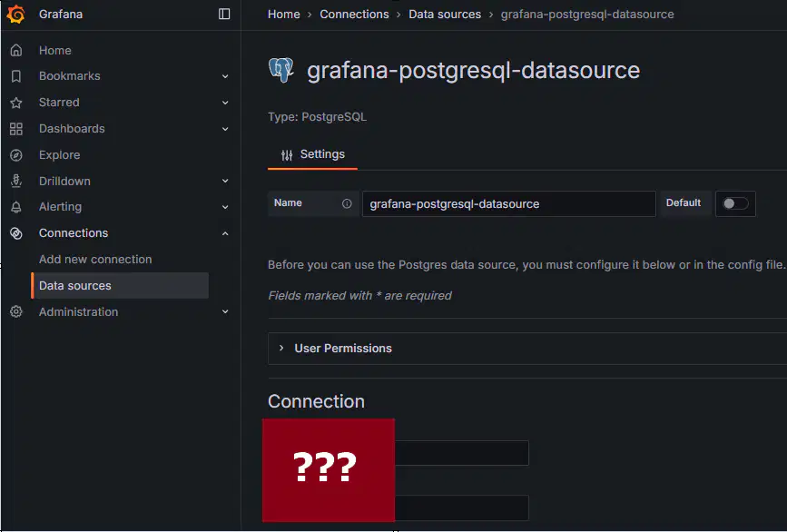This screenshot has height=532, width=787.
Task: Click the Data sources breadcrumb link
Action: 445,14
